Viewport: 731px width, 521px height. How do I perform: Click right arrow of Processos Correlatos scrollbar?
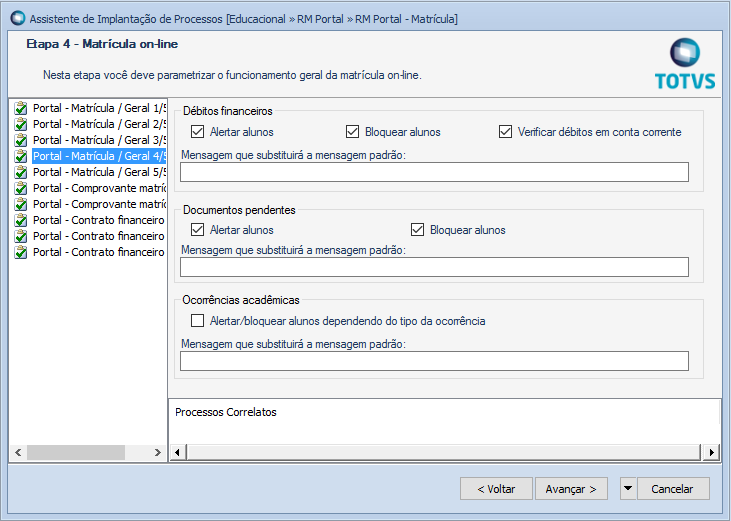[711, 452]
